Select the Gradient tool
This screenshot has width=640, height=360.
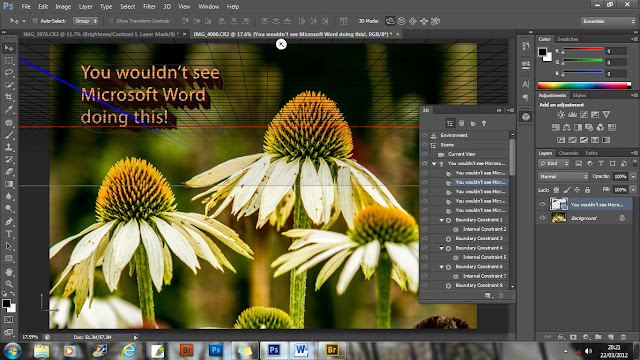(x=9, y=184)
